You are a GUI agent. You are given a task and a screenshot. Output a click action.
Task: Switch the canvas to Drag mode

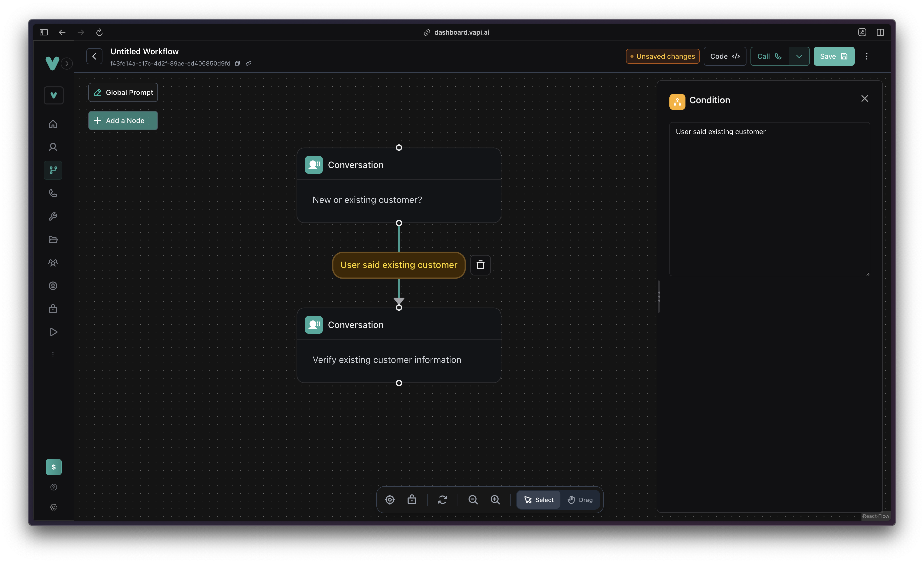[580, 500]
